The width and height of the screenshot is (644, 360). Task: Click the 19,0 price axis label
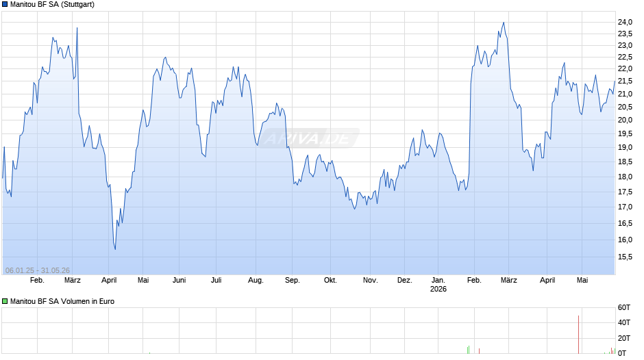[x=625, y=147]
